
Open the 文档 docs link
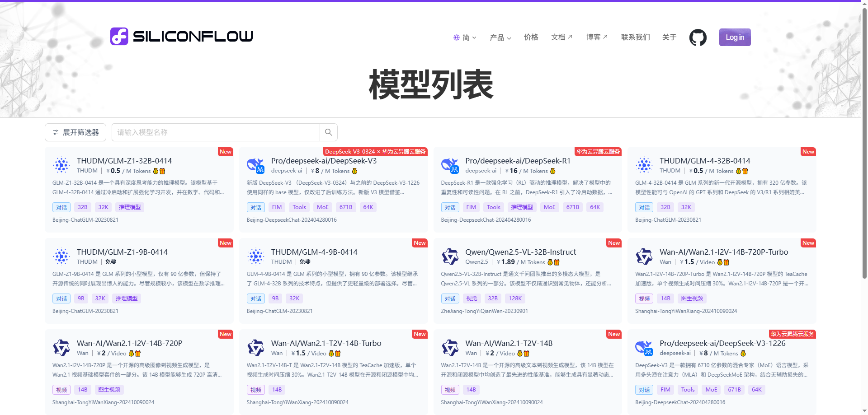coord(561,37)
